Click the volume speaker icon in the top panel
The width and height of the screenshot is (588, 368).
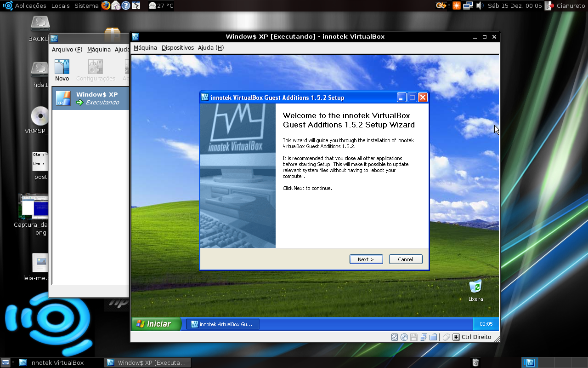point(480,6)
